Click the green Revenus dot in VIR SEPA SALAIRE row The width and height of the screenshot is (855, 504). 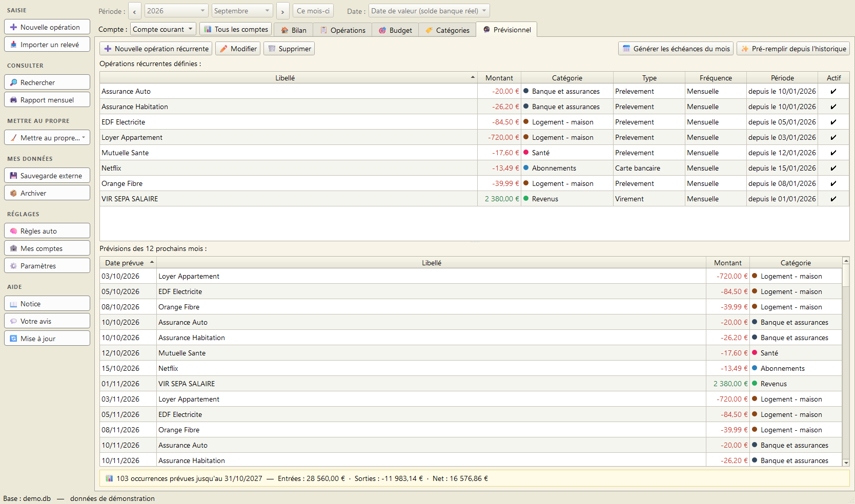point(526,199)
